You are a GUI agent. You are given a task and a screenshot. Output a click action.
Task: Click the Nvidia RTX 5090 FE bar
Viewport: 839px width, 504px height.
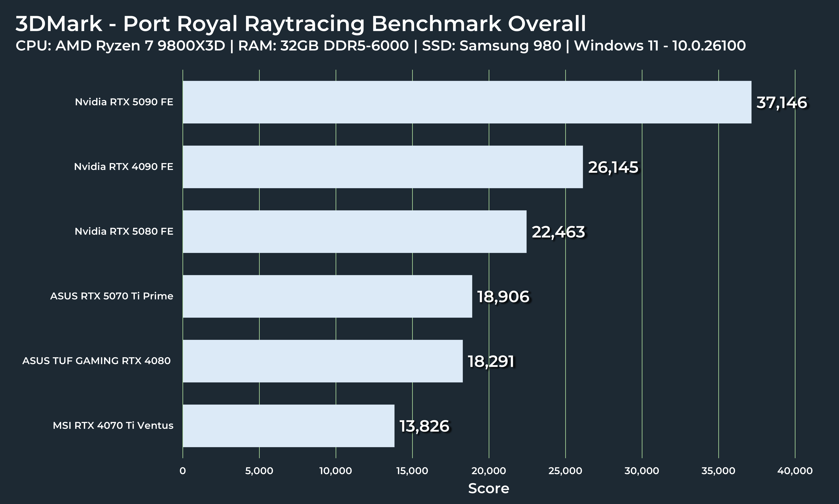click(x=467, y=102)
